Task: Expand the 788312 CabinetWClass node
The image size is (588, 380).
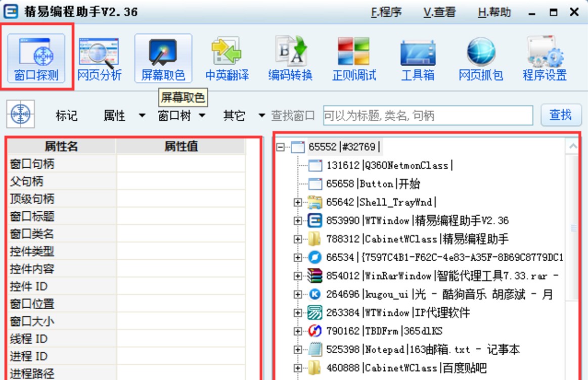Action: point(298,239)
